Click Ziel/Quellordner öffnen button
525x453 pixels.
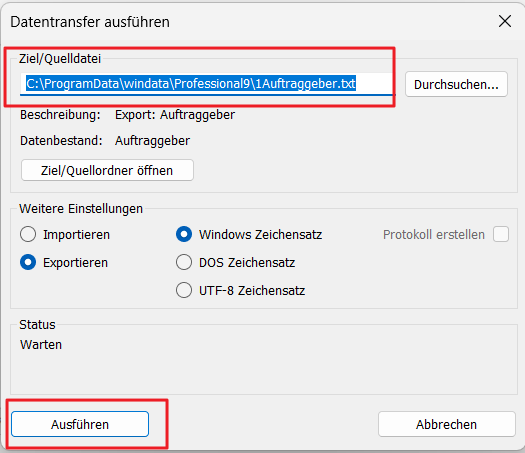pos(107,170)
